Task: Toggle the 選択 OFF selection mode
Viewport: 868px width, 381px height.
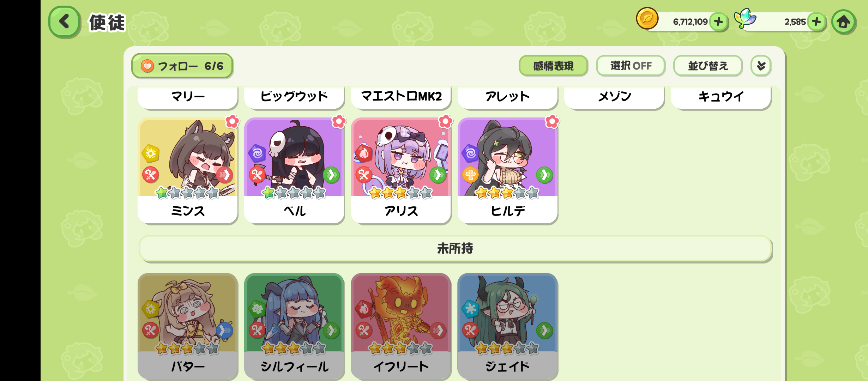Action: click(x=631, y=66)
